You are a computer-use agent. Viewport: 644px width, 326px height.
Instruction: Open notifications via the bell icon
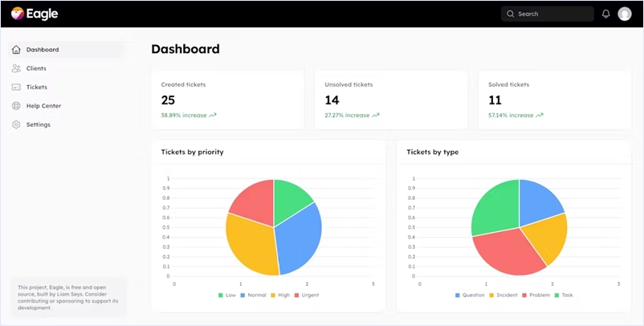(x=605, y=14)
